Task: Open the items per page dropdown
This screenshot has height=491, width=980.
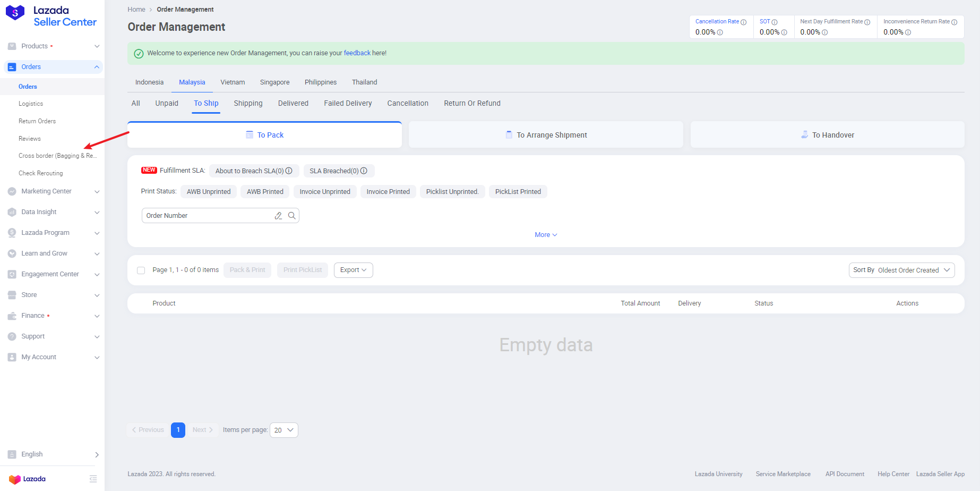Action: [x=284, y=430]
